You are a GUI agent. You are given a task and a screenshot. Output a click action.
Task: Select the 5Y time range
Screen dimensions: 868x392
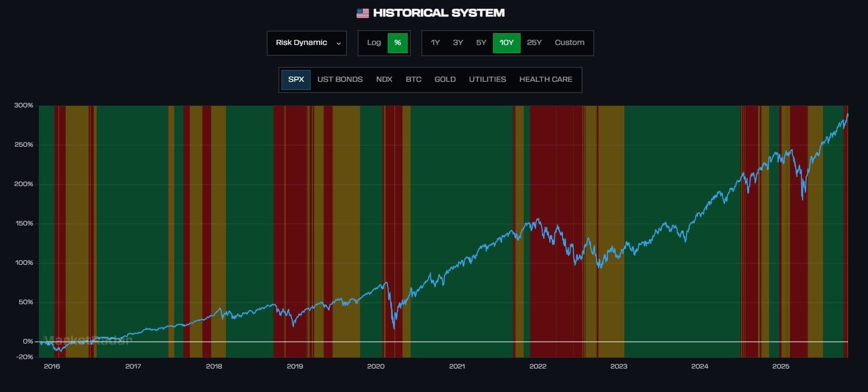(x=481, y=43)
